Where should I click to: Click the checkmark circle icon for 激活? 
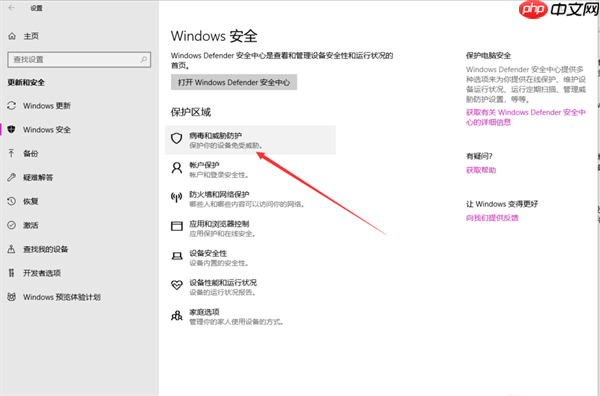pyautogui.click(x=11, y=225)
